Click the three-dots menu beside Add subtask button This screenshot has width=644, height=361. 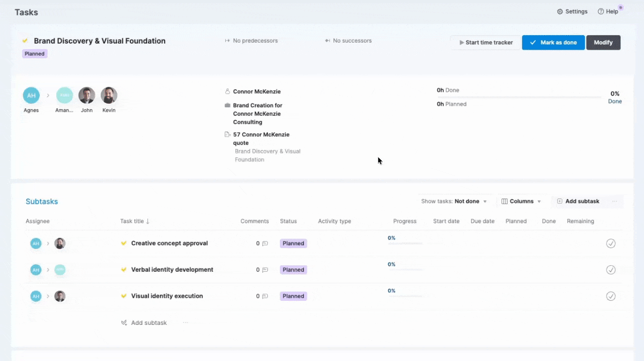[x=614, y=202]
